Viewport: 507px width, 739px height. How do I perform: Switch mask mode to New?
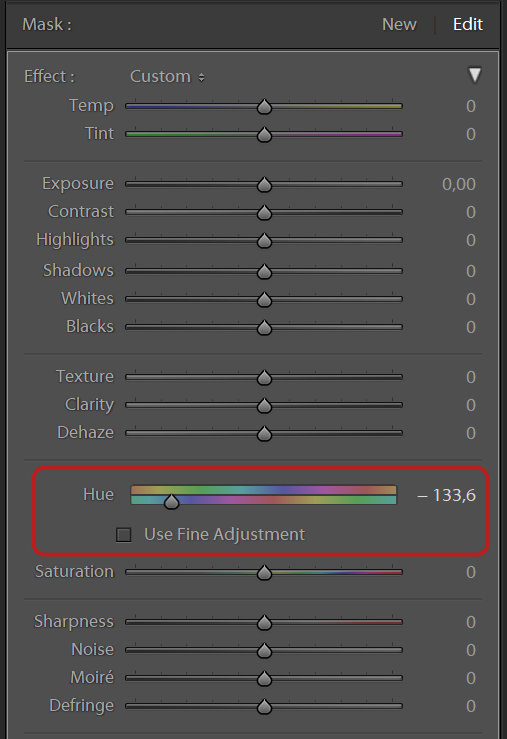point(399,24)
